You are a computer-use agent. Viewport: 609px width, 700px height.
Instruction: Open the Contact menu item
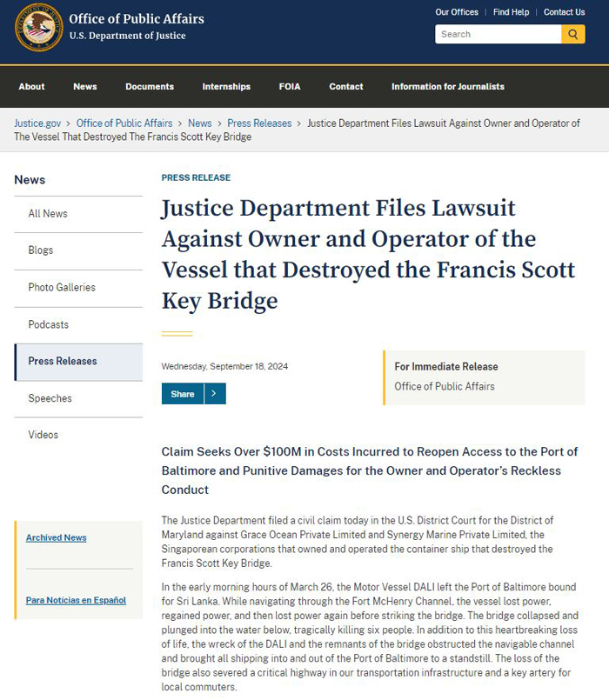[x=346, y=87]
